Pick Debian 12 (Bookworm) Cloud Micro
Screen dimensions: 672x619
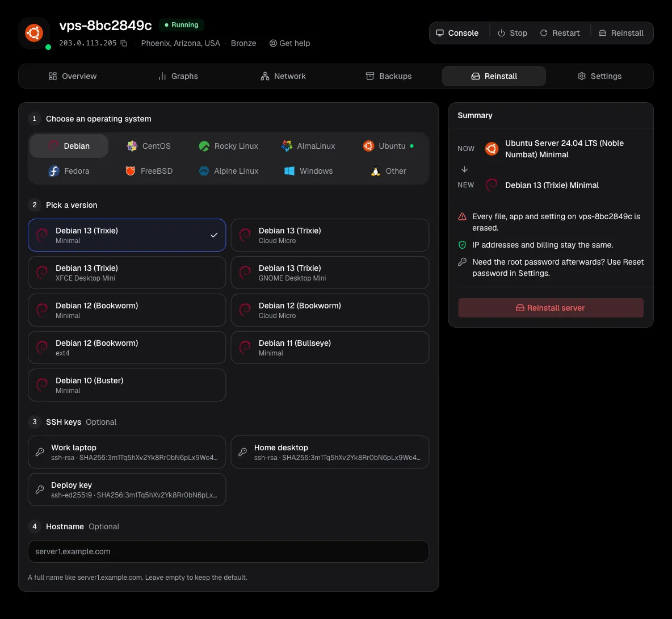330,311
